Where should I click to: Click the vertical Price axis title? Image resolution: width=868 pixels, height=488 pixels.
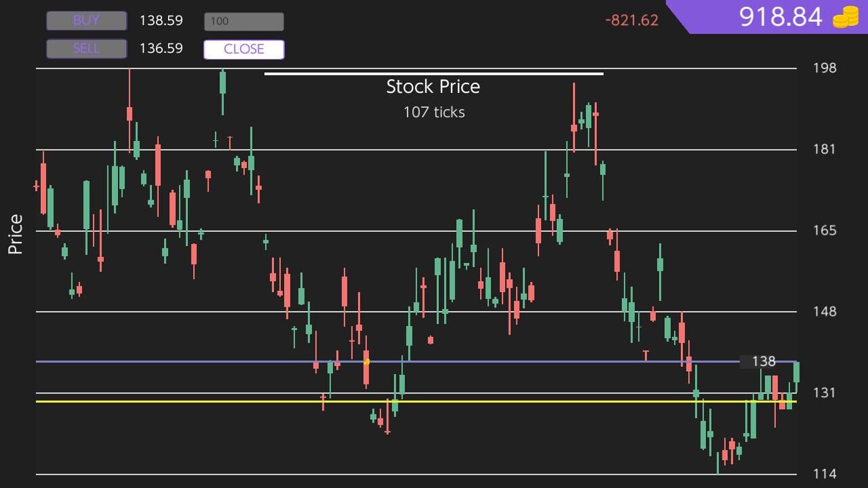pyautogui.click(x=16, y=235)
